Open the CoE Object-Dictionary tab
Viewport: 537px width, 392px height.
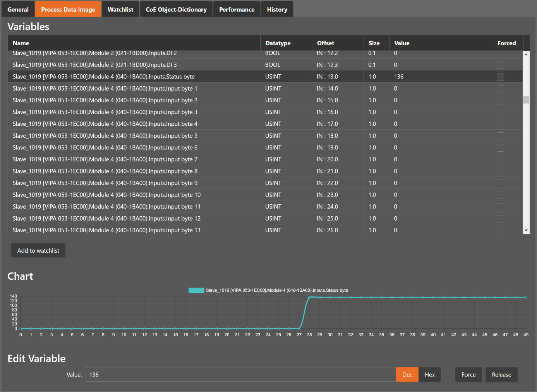(176, 9)
